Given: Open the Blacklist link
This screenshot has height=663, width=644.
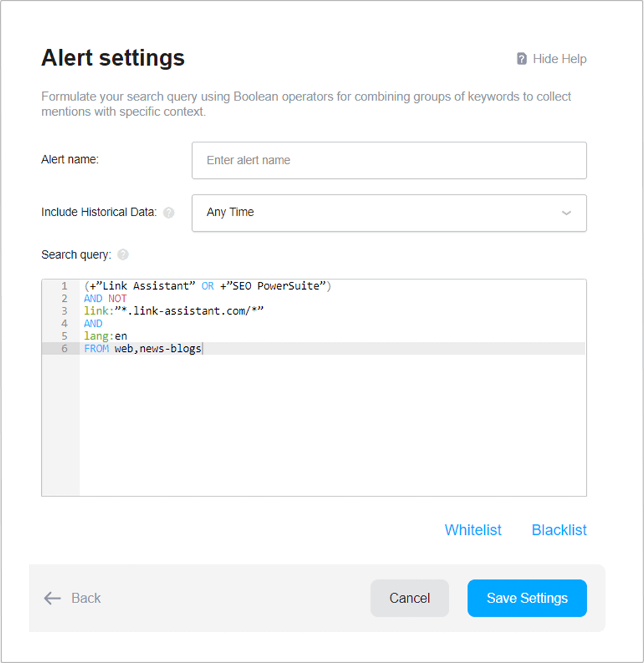Looking at the screenshot, I should point(559,530).
